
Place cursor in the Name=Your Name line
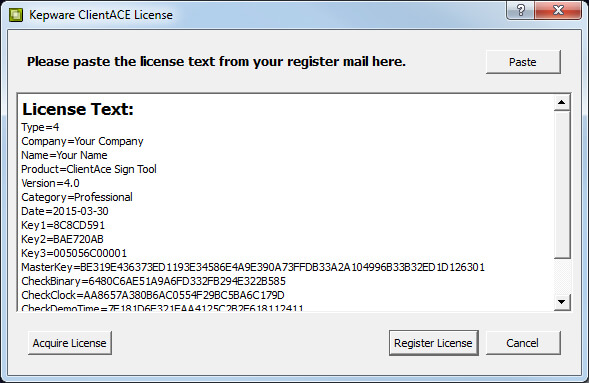[x=64, y=155]
